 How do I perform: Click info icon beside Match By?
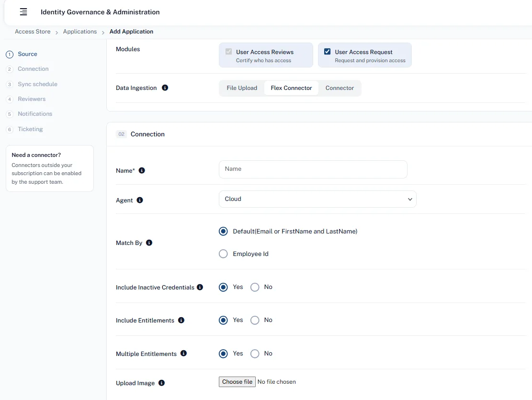149,243
